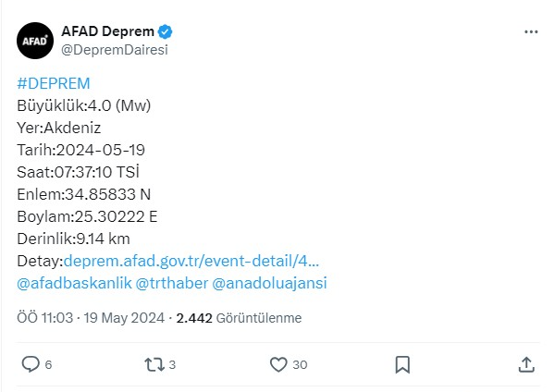
Task: Click the @afadbaskanlik mention
Action: 74,283
